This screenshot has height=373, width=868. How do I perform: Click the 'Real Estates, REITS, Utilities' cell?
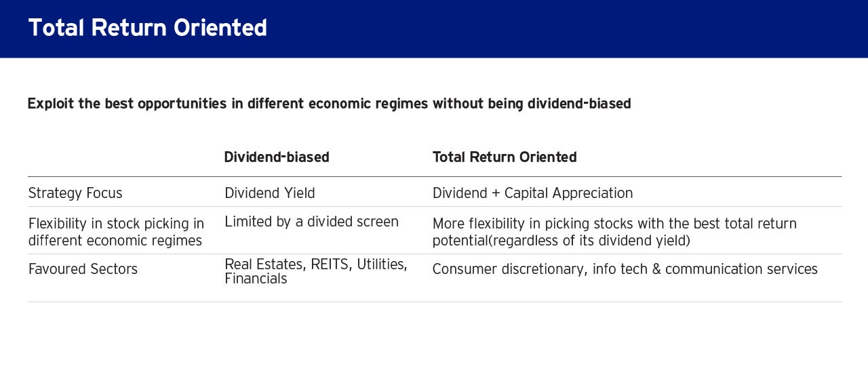316,271
